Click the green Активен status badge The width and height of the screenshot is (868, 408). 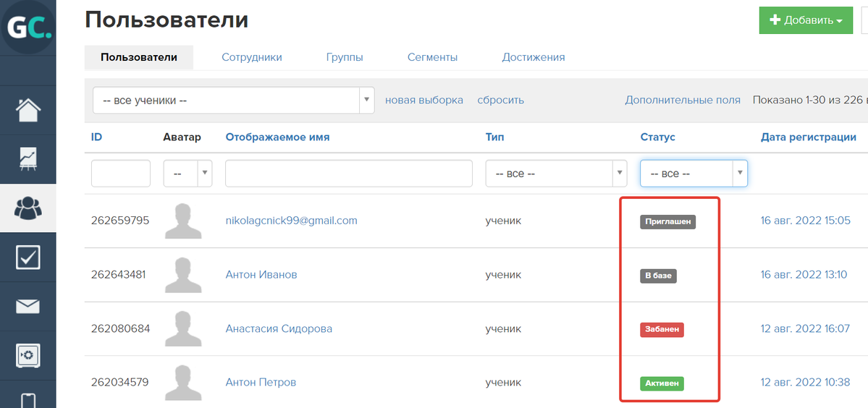point(662,383)
